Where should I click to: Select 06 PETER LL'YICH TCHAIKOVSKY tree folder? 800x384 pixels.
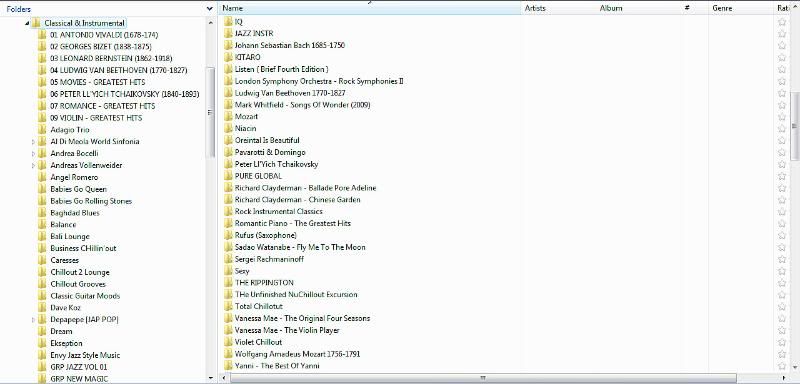[124, 94]
